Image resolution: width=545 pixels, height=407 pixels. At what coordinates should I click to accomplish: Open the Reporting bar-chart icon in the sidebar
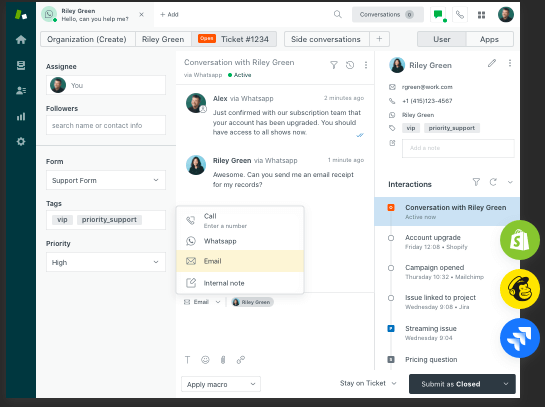tap(21, 116)
